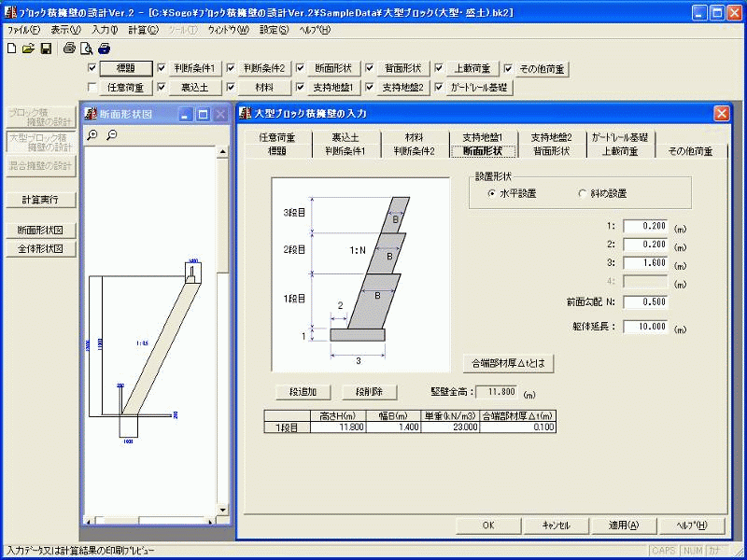Click the blue icon right of Print Preview
Screen dimensions: 747x560
point(102,49)
